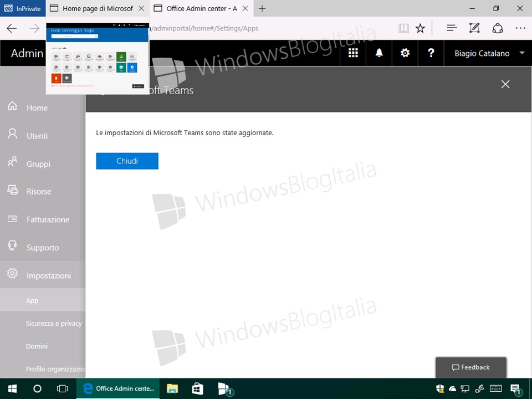Close the Office Admin center tab

(x=245, y=8)
